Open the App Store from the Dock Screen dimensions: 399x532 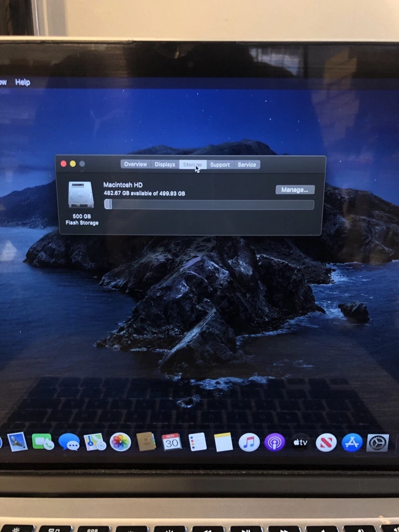tap(352, 442)
